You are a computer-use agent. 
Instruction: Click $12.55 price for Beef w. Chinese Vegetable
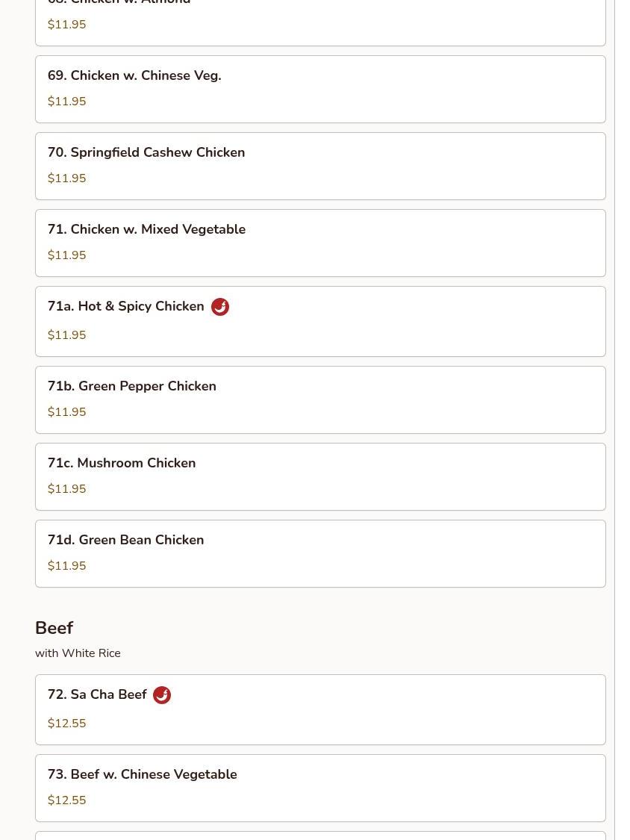click(66, 800)
